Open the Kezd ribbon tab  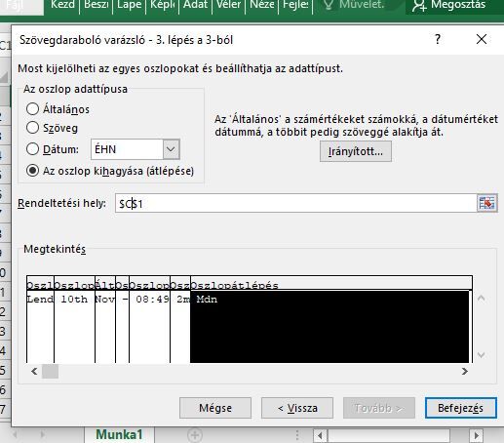coord(62,5)
